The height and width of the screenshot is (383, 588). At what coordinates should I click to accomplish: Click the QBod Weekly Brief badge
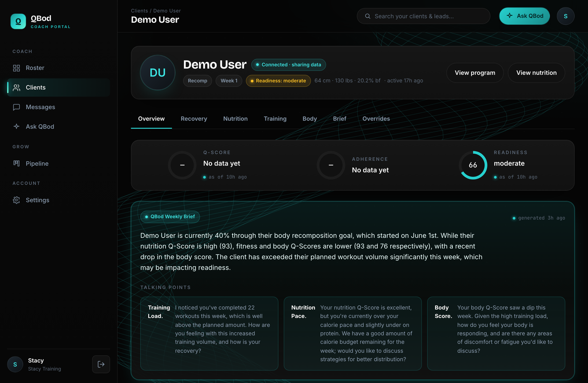coord(170,217)
